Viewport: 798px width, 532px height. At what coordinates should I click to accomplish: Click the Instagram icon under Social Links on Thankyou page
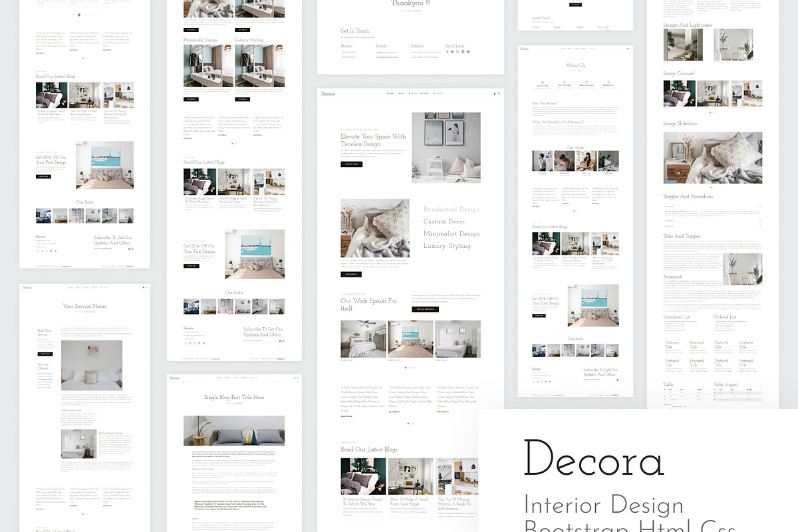458,51
